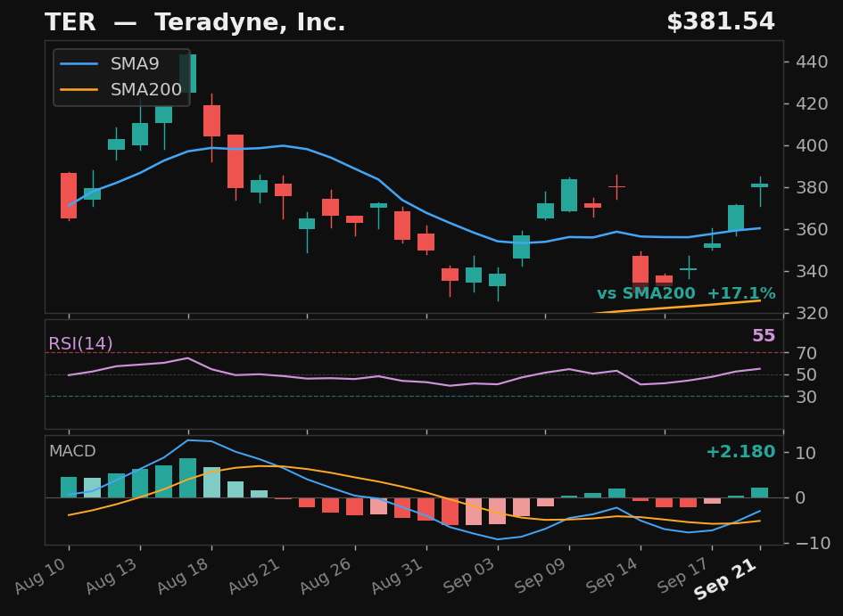This screenshot has height=616, width=843.
Task: Click the $381.54 price label
Action: click(x=721, y=22)
